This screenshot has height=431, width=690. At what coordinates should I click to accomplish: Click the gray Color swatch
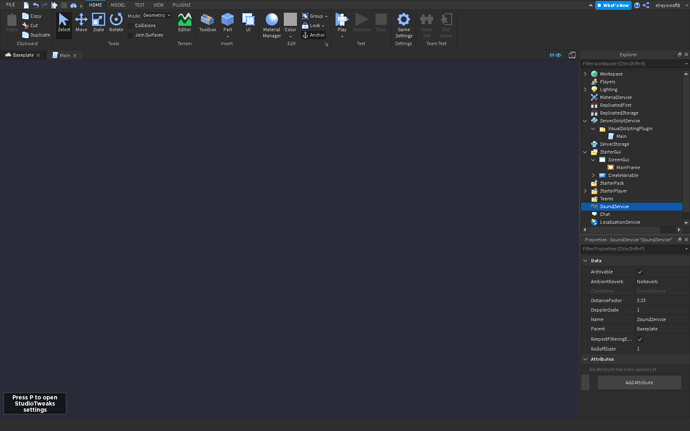coord(290,19)
